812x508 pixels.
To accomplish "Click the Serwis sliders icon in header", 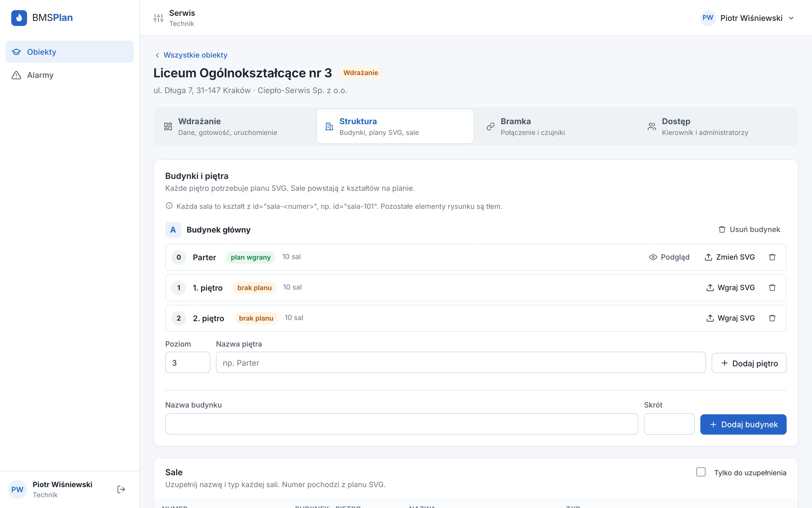I will [158, 18].
